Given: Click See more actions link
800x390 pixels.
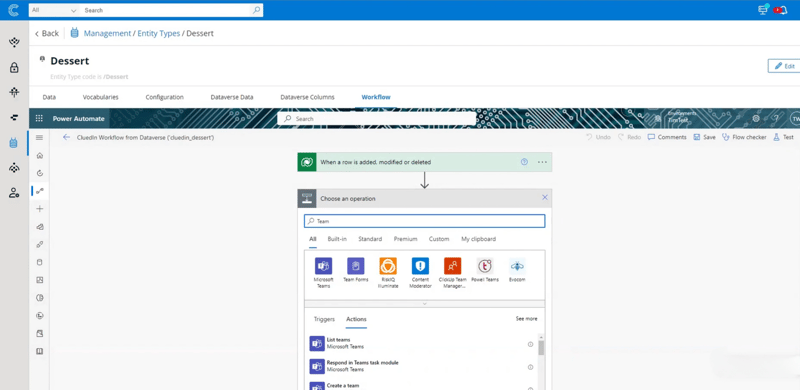Looking at the screenshot, I should pyautogui.click(x=526, y=319).
